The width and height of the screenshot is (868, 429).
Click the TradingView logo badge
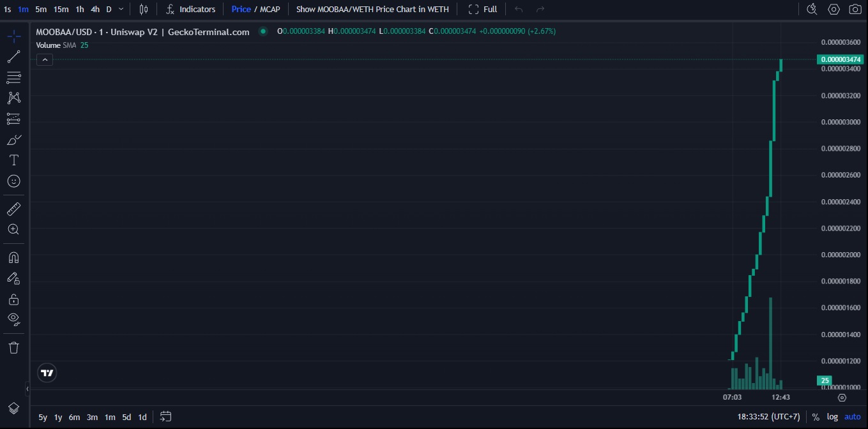47,373
